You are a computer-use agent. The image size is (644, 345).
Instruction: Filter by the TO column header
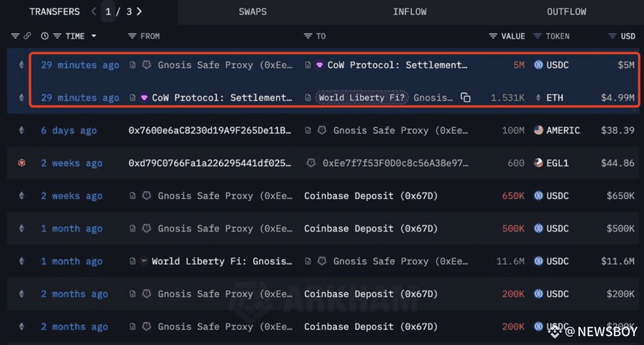coord(315,36)
